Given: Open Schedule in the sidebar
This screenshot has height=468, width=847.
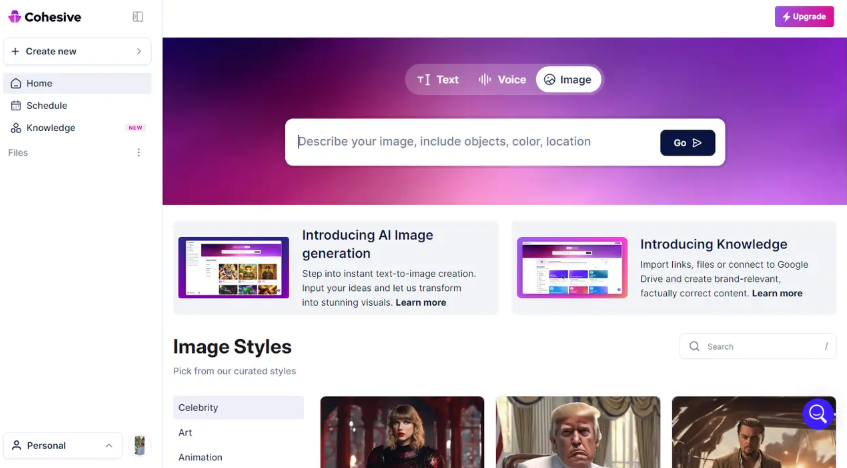Looking at the screenshot, I should coord(77,105).
